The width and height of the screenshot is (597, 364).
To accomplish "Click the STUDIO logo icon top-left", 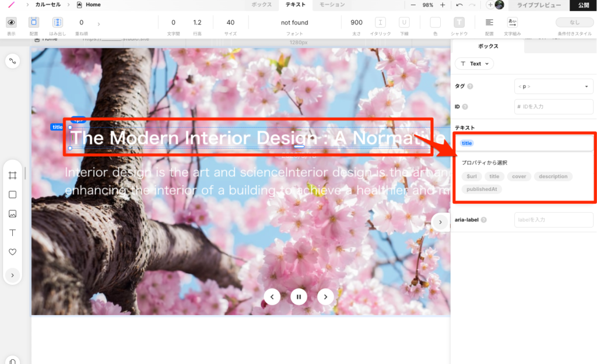I will coord(12,5).
